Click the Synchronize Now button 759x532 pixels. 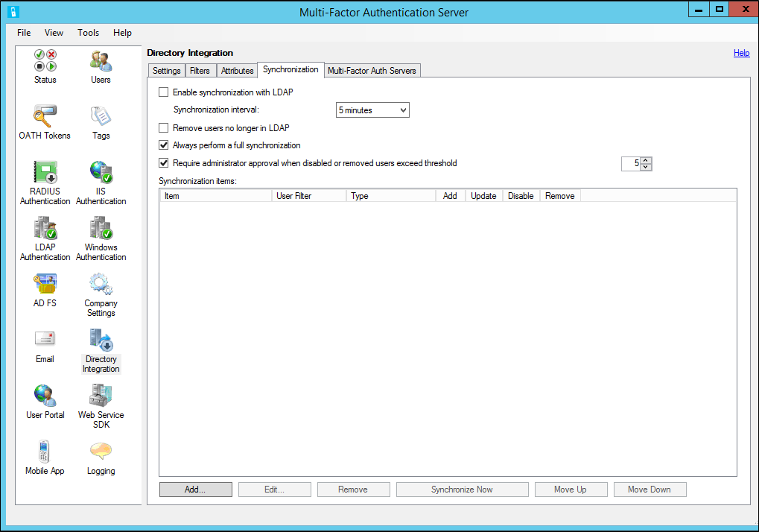pyautogui.click(x=462, y=489)
